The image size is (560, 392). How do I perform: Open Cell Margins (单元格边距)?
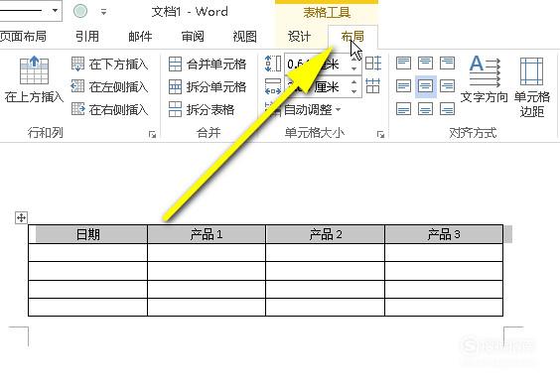tap(532, 86)
